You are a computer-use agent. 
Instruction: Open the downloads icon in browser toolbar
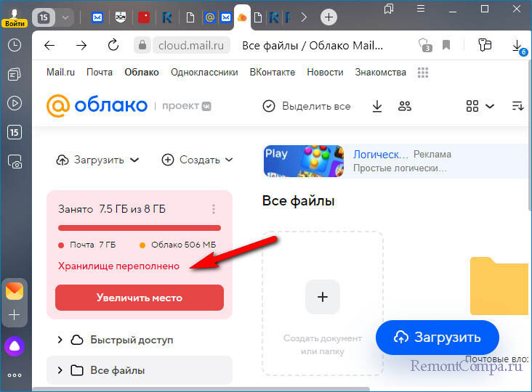(x=517, y=46)
